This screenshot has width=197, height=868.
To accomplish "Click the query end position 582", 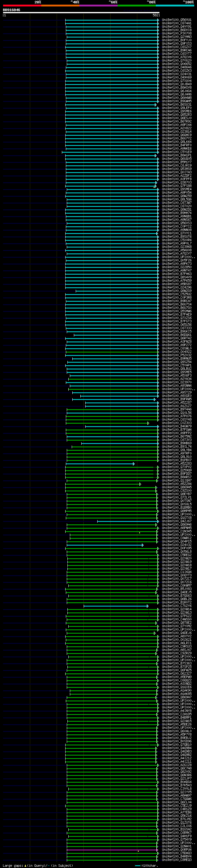I will point(155,15).
